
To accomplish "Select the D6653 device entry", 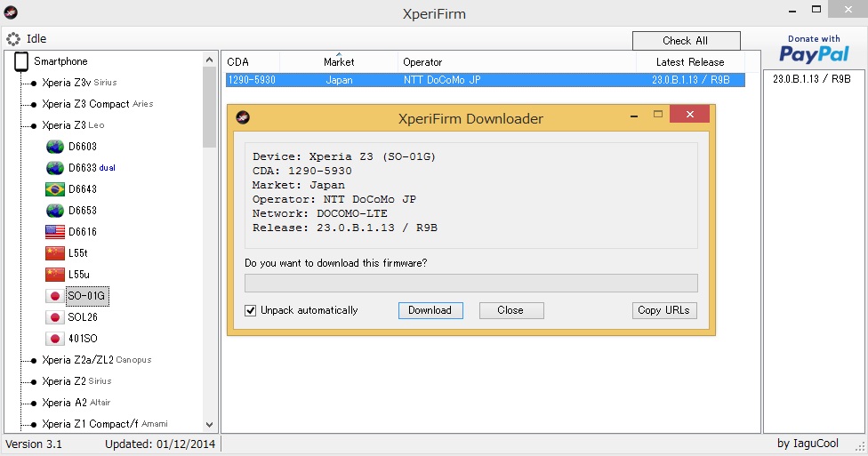I will (83, 211).
